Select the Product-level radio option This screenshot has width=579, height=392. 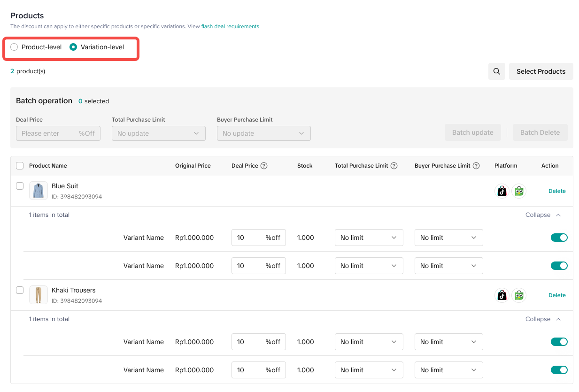[x=15, y=47]
